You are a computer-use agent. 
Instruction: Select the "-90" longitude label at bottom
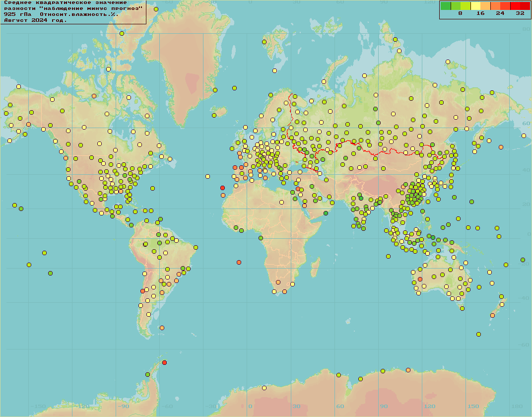point(124,406)
